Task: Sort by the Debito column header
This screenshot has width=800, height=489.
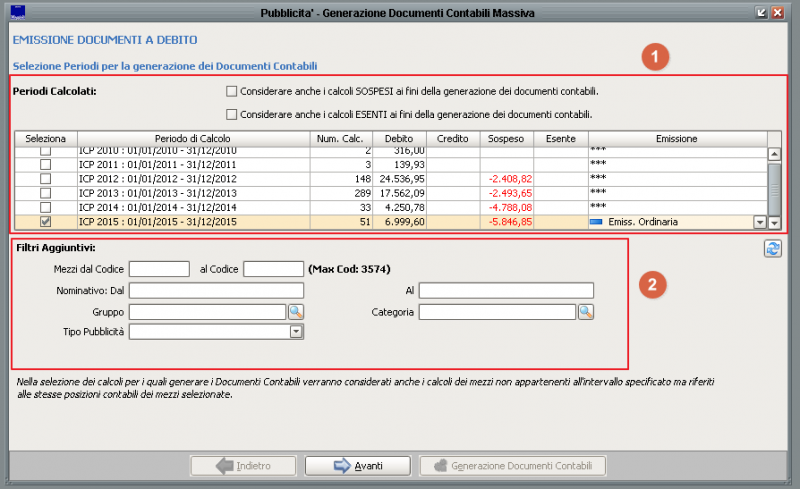Action: pos(398,138)
